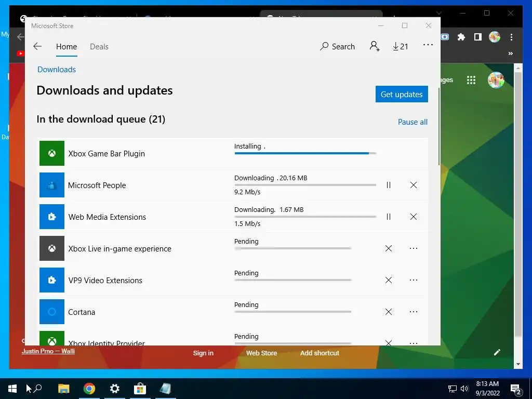Open File Explorer from taskbar

63,389
